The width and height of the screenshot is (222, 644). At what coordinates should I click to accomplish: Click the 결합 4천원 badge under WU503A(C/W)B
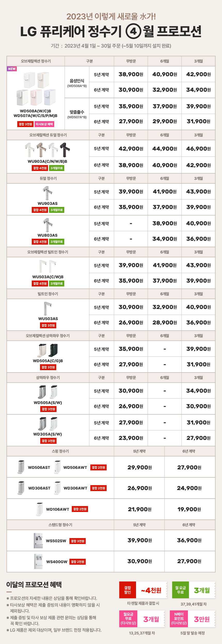coord(40,283)
